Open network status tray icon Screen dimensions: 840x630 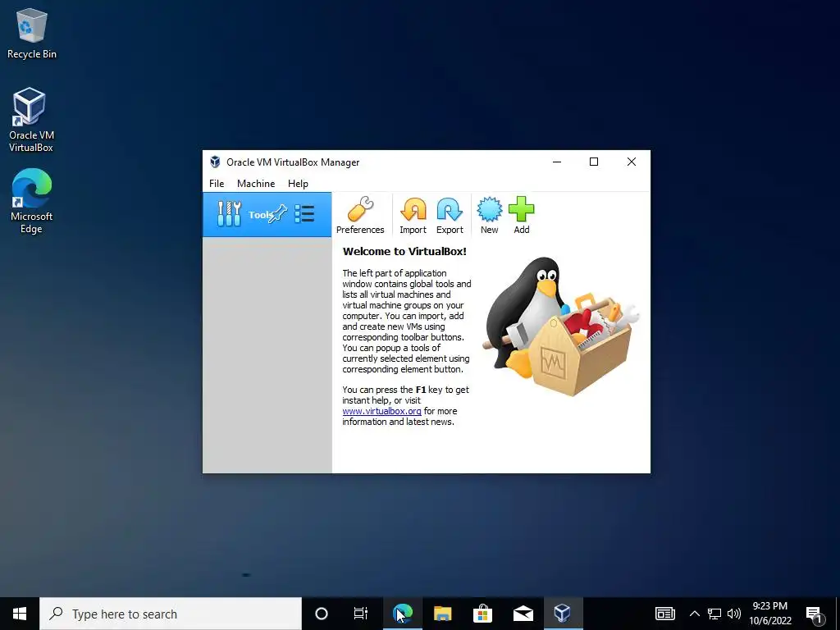pyautogui.click(x=714, y=614)
